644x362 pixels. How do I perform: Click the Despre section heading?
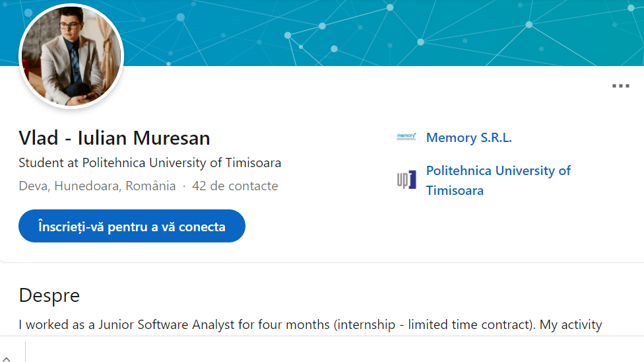49,295
